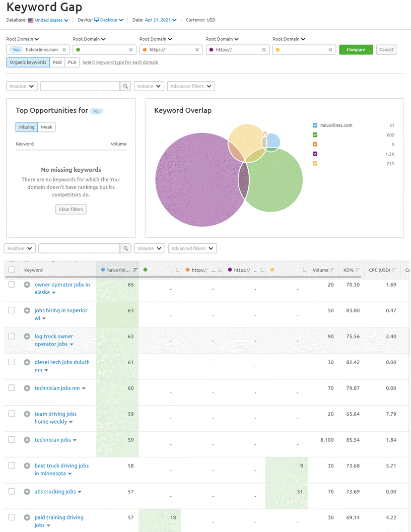Image resolution: width=411 pixels, height=532 pixels.
Task: Click plus icon beside 'log truck owner operator jobs'
Action: click(x=27, y=337)
